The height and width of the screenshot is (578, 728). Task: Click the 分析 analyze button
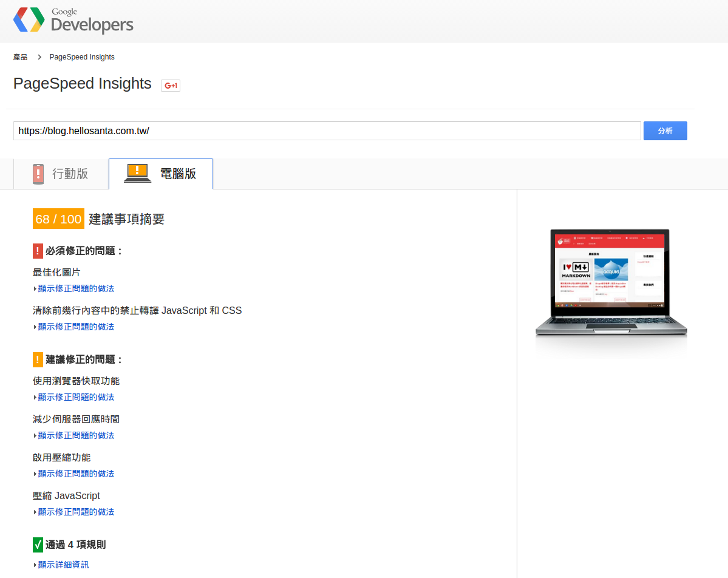click(665, 131)
